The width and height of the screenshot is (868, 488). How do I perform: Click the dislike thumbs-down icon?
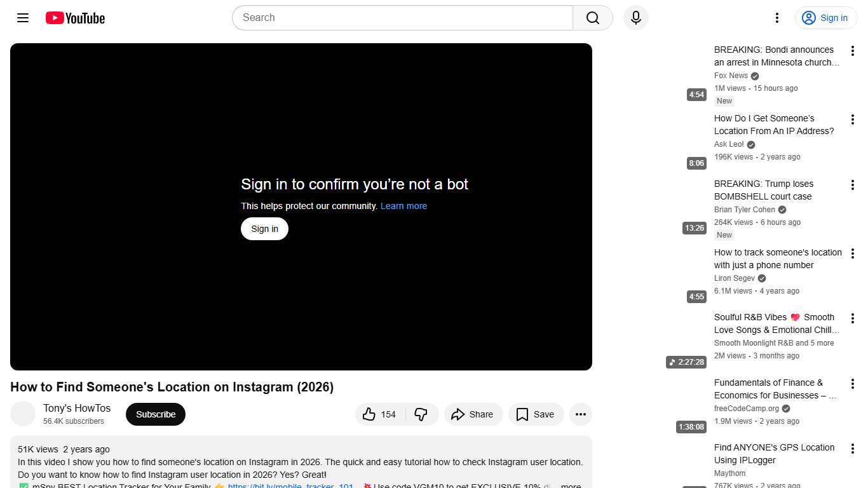point(421,414)
